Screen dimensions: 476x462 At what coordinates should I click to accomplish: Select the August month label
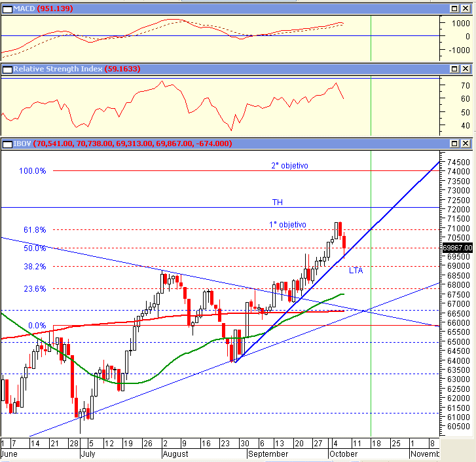click(175, 454)
